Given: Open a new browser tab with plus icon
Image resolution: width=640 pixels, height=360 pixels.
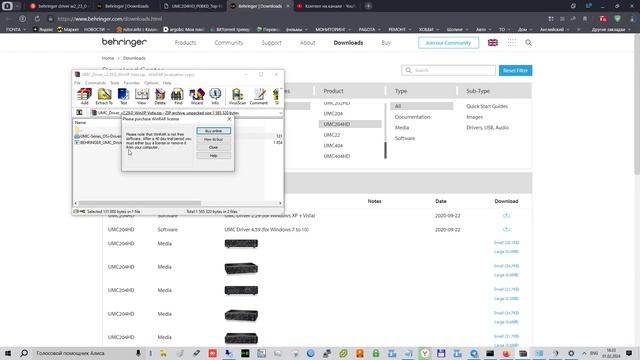Looking at the screenshot, I should point(368,6).
